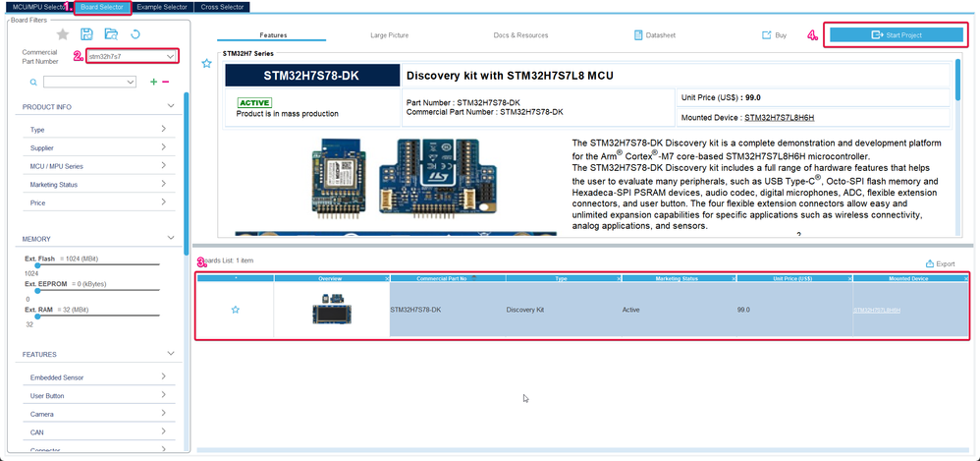Collapse the MEMORY section
This screenshot has width=980, height=461.
(171, 238)
